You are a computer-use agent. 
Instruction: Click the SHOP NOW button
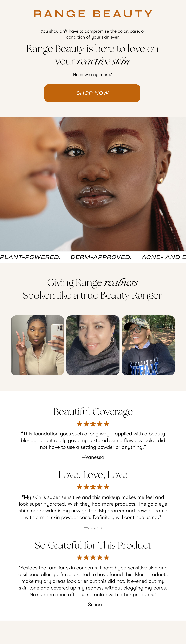point(92,93)
